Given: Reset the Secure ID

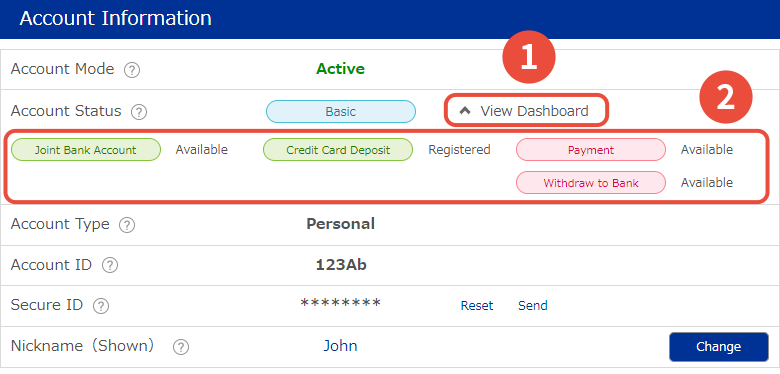Looking at the screenshot, I should (477, 305).
